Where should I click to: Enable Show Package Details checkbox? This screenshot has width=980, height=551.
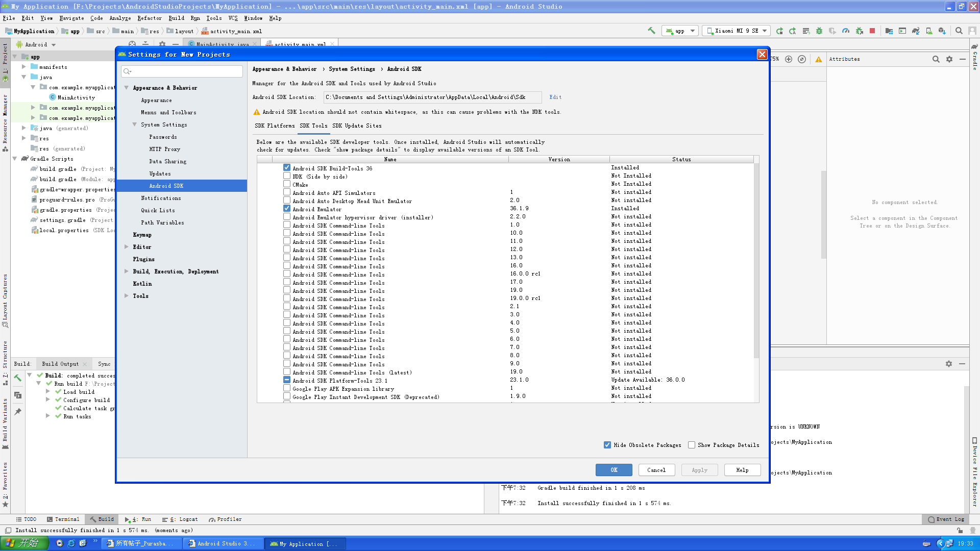tap(692, 445)
